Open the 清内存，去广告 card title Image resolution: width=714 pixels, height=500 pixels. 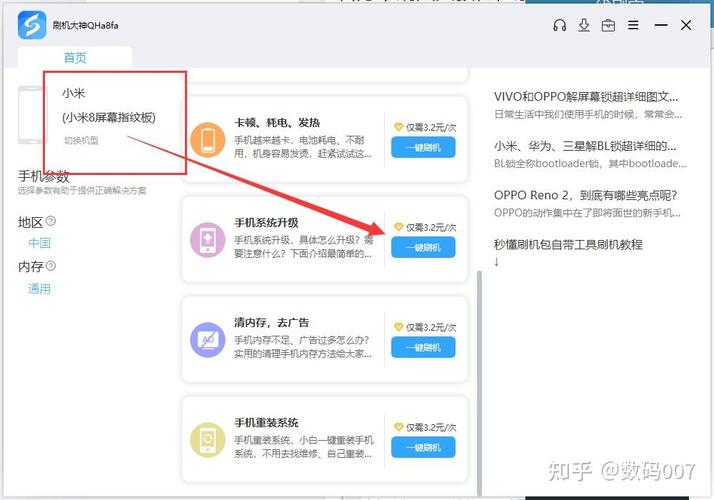272,323
